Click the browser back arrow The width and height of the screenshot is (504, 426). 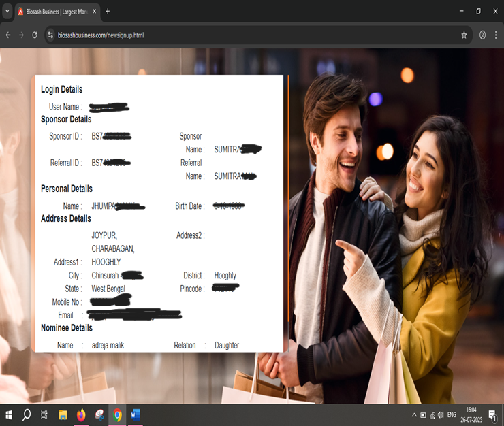pyautogui.click(x=8, y=35)
